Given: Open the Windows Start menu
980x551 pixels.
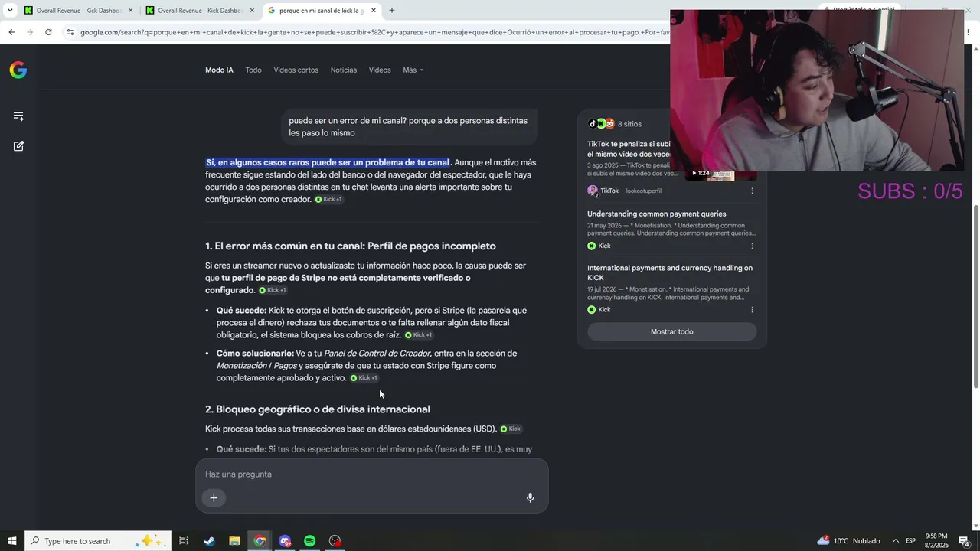Looking at the screenshot, I should pos(11,541).
